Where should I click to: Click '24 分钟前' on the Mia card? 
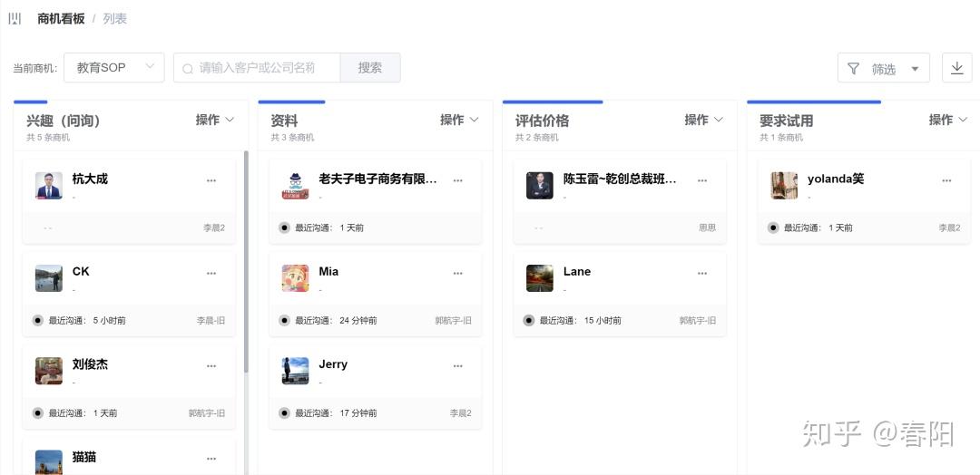click(x=358, y=320)
